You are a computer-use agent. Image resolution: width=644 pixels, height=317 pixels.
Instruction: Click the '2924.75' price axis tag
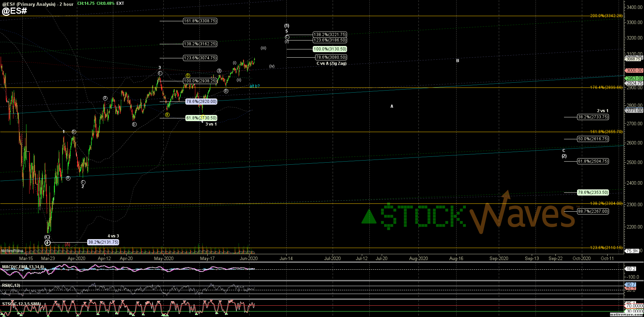pyautogui.click(x=634, y=83)
